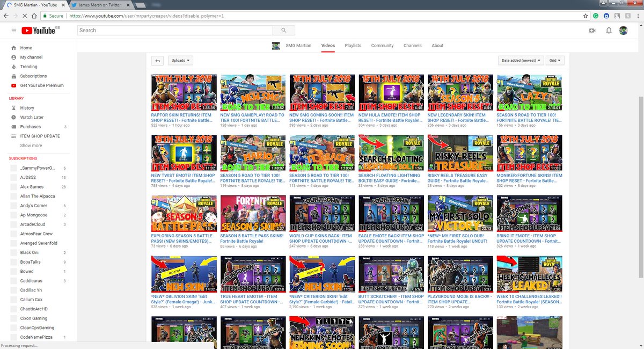Open PLAYGROUND MODE IS BACK video link
644x349 pixels.
click(460, 299)
